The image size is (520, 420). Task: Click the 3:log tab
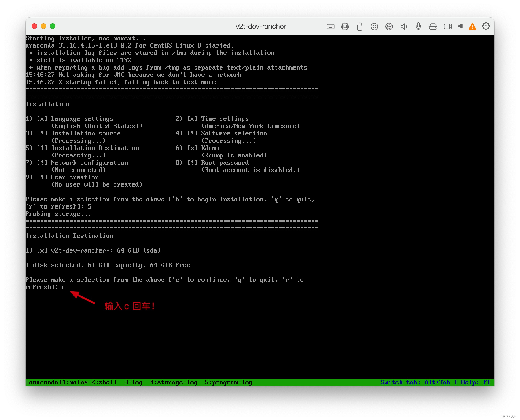coord(133,382)
